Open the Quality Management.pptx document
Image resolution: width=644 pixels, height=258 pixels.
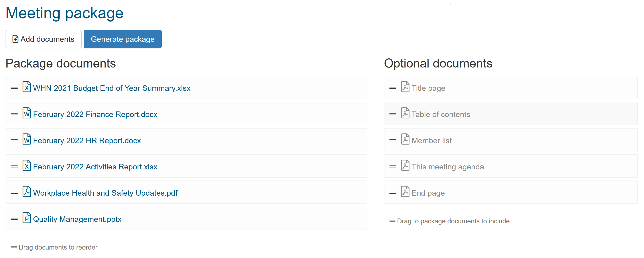pyautogui.click(x=77, y=219)
